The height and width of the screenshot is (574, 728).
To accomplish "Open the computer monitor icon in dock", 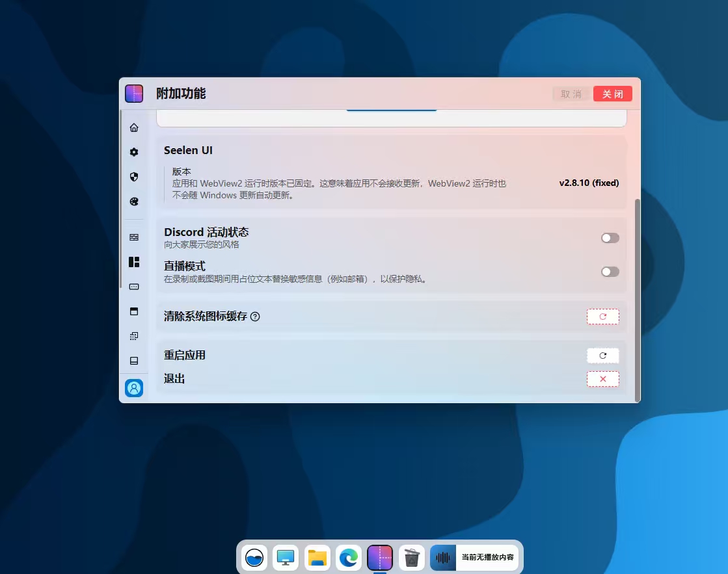I will click(x=286, y=557).
